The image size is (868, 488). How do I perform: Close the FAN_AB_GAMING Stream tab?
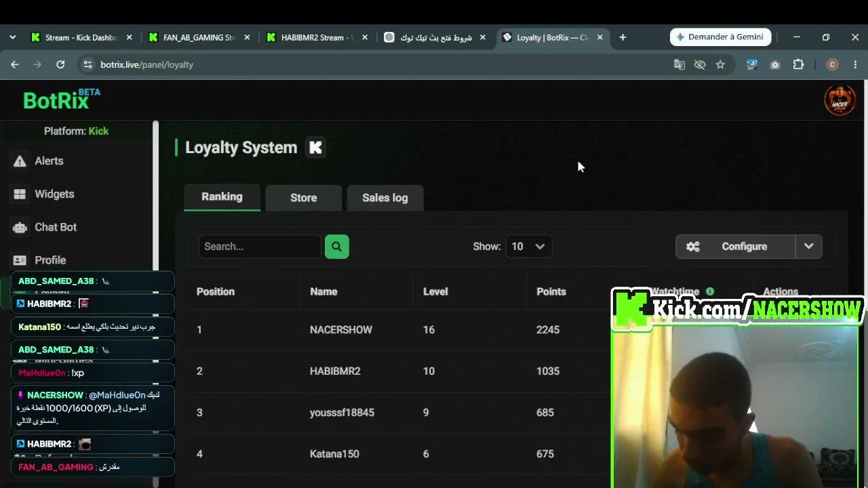click(x=247, y=37)
